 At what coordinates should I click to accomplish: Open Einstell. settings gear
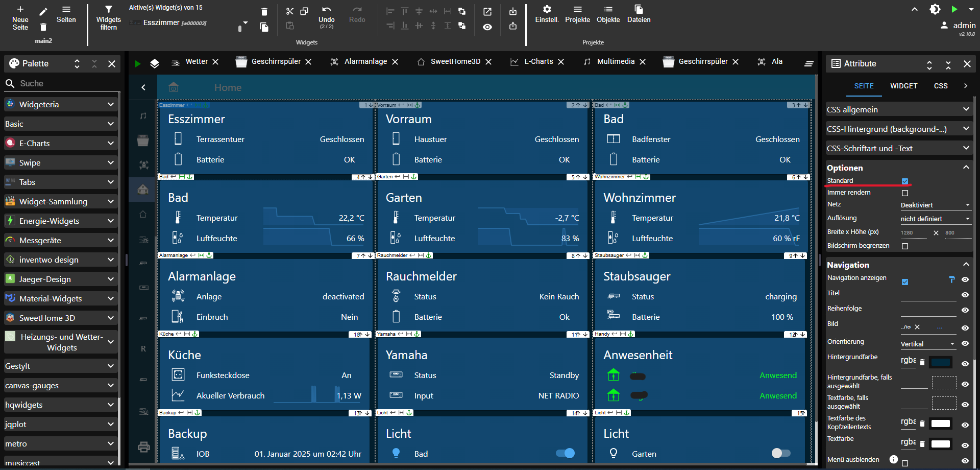(x=547, y=14)
